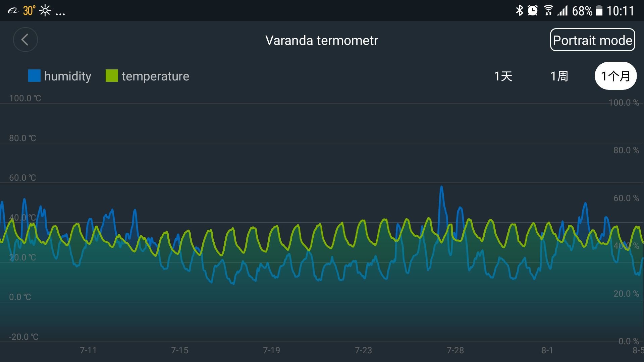Screen dimensions: 644x362
Task: Select the 1周 (one week) range
Action: (x=559, y=76)
